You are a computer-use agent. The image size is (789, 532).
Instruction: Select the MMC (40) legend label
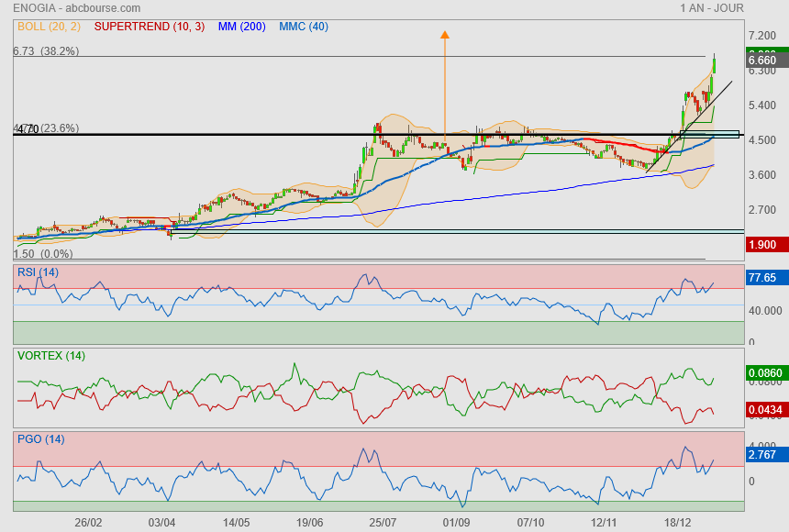pyautogui.click(x=304, y=27)
